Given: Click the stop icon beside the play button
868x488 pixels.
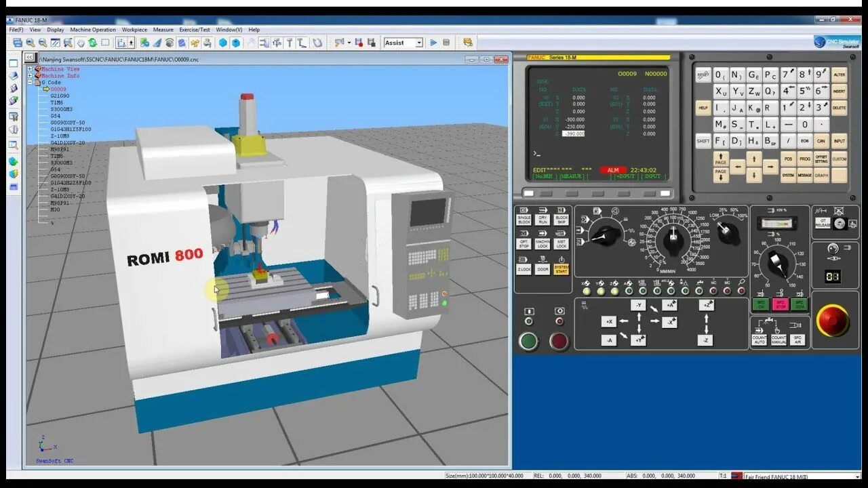Looking at the screenshot, I should coord(446,43).
